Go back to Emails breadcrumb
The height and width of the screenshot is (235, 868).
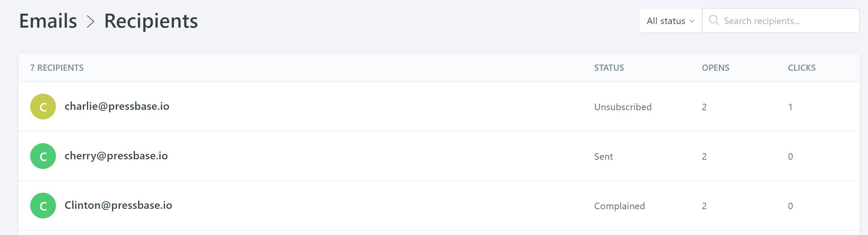(x=48, y=21)
